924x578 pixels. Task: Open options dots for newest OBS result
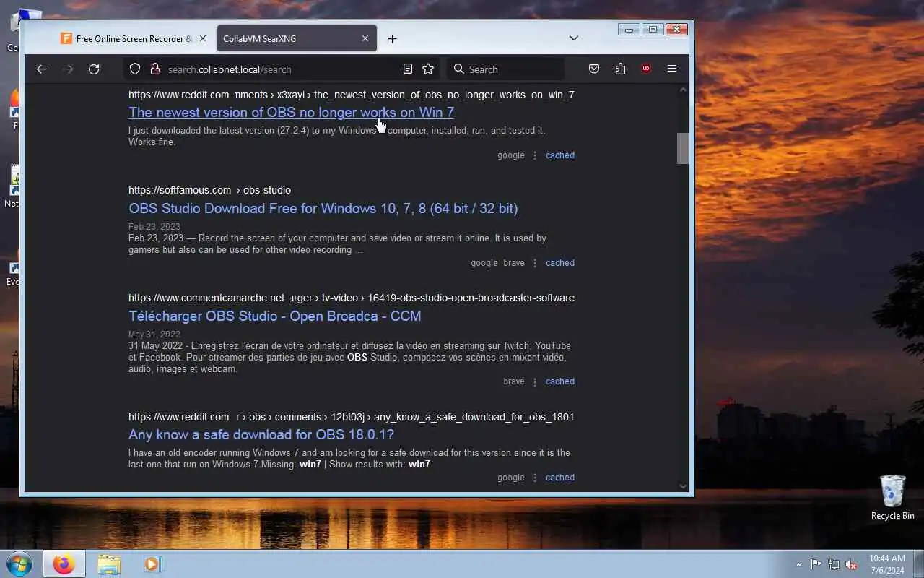click(x=535, y=155)
